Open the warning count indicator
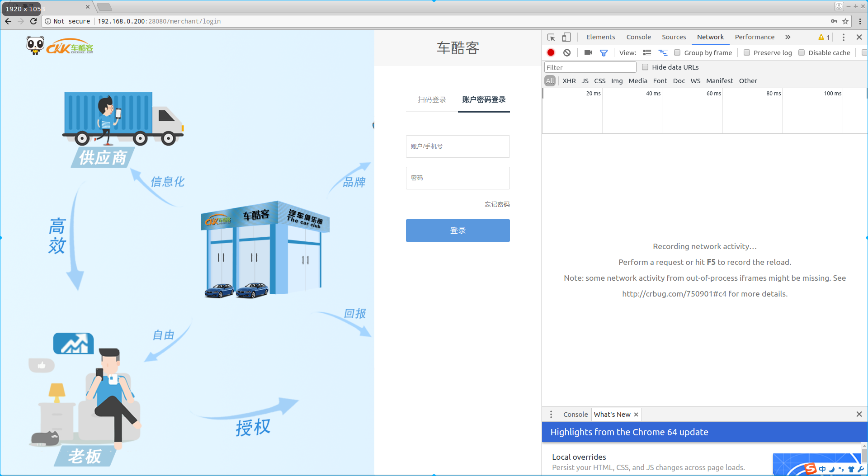Image resolution: width=868 pixels, height=476 pixels. pos(824,37)
